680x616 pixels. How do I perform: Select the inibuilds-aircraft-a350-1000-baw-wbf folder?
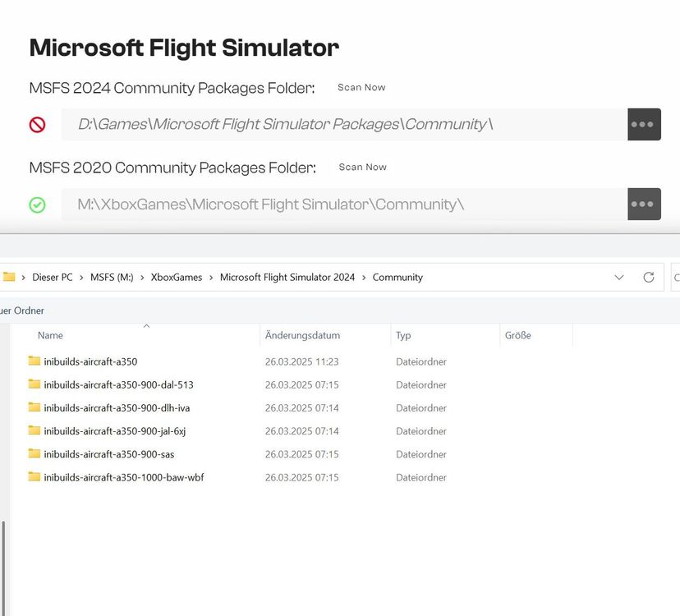point(123,477)
